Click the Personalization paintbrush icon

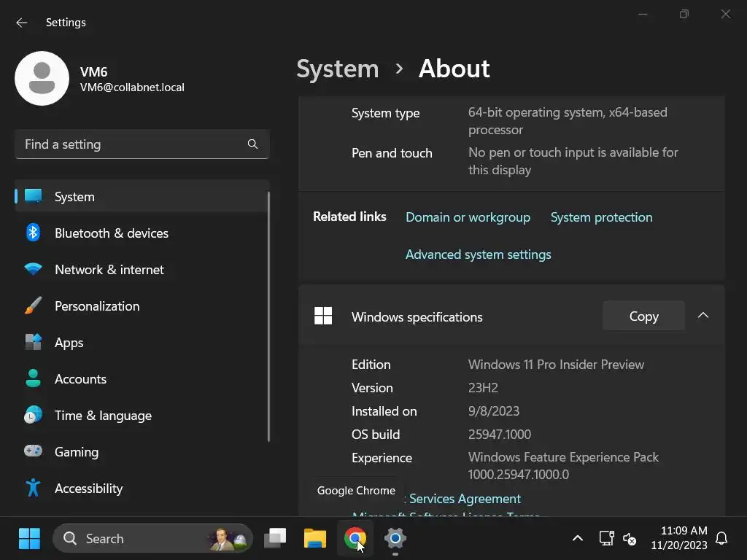tap(33, 306)
